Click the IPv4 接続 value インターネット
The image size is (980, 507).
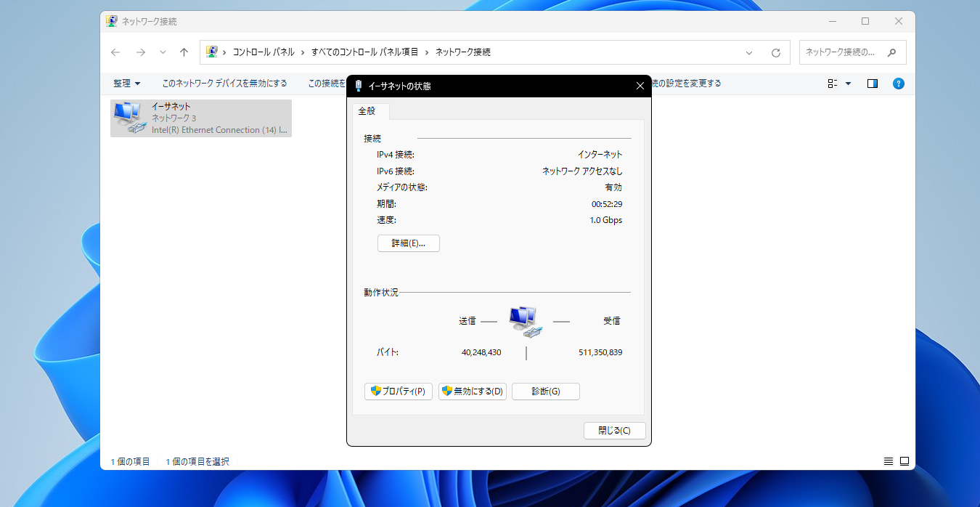coord(600,155)
